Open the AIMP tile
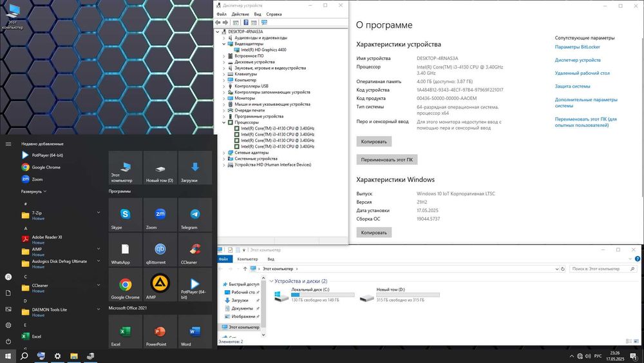Screen dimensions: 644x363 point(160,284)
